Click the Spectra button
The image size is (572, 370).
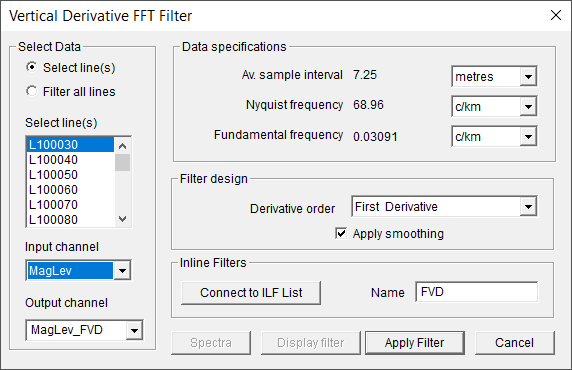[211, 343]
